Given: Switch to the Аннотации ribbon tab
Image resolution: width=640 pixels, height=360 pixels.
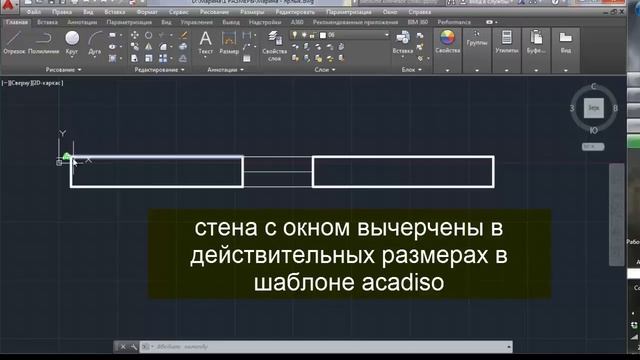Looking at the screenshot, I should point(82,22).
